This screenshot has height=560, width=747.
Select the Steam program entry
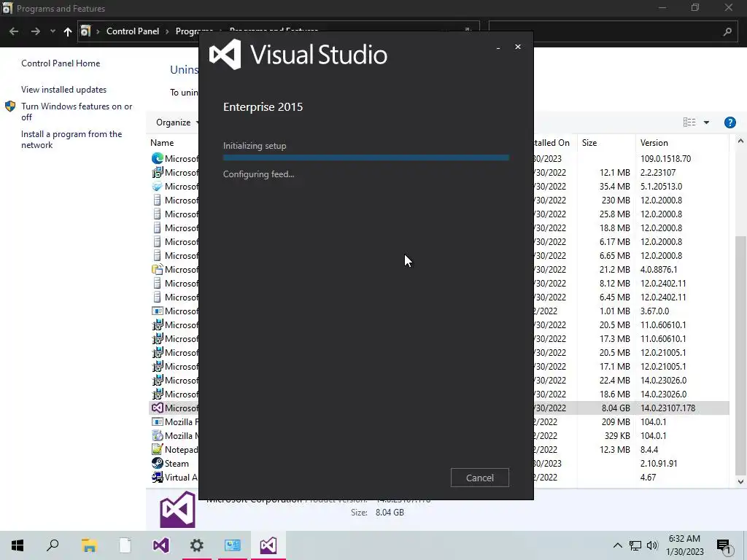[177, 463]
